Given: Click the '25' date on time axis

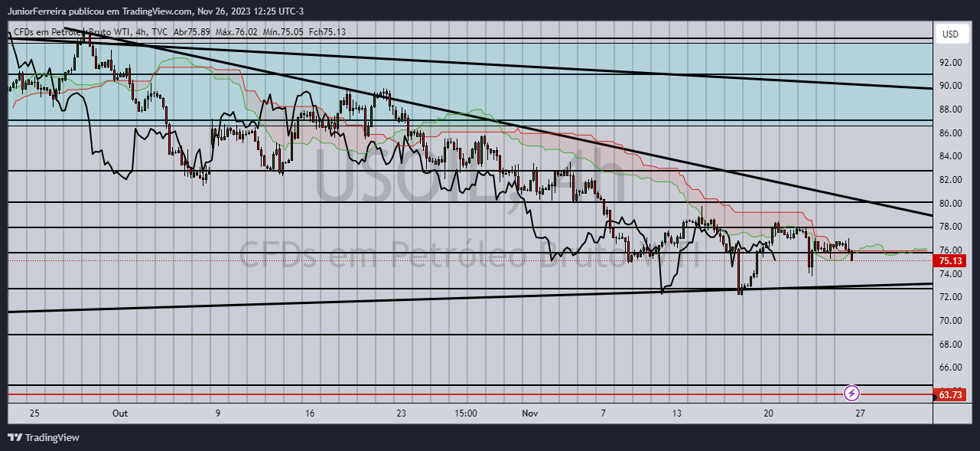Looking at the screenshot, I should click(x=34, y=413).
